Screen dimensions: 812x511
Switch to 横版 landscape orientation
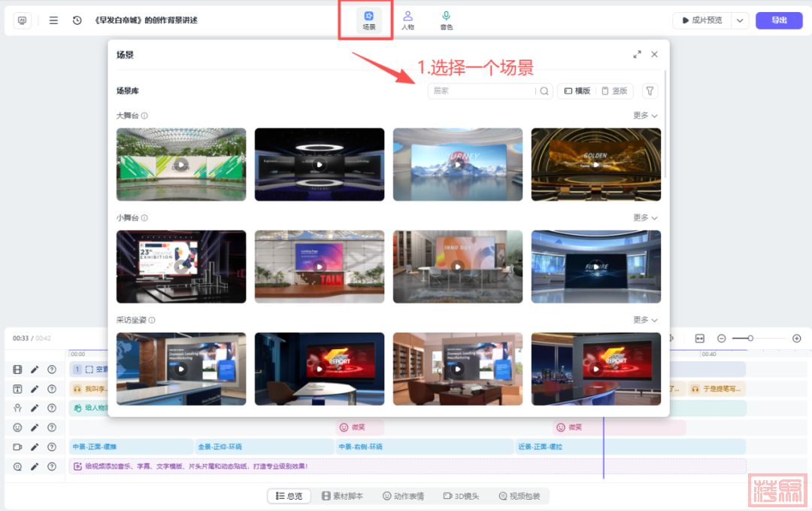pyautogui.click(x=577, y=91)
